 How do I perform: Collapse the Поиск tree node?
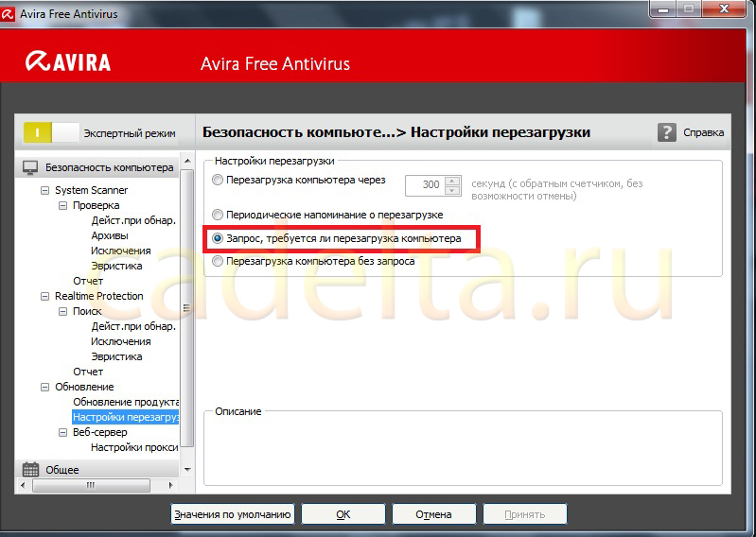coord(62,312)
